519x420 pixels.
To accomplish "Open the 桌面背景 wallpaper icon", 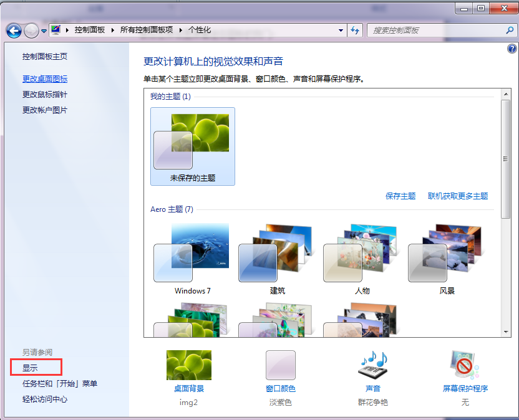I will point(188,365).
